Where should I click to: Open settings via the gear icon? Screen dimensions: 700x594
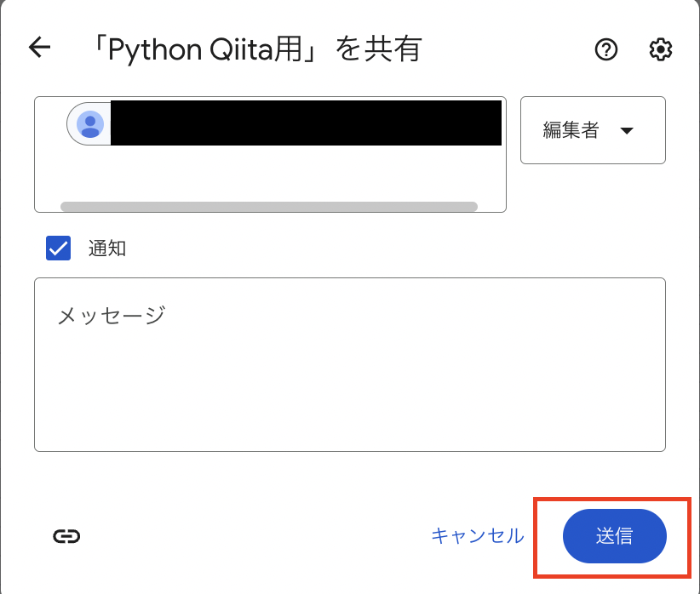click(659, 50)
